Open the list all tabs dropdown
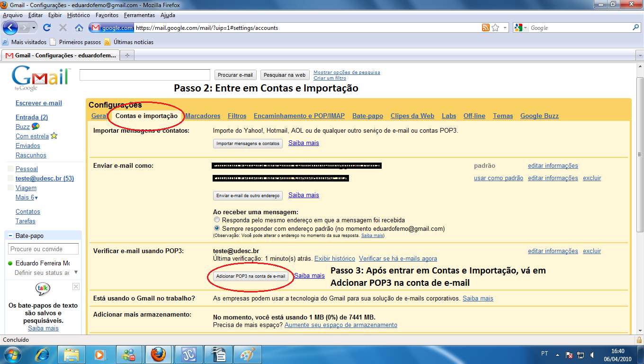This screenshot has height=364, width=644. (639, 55)
